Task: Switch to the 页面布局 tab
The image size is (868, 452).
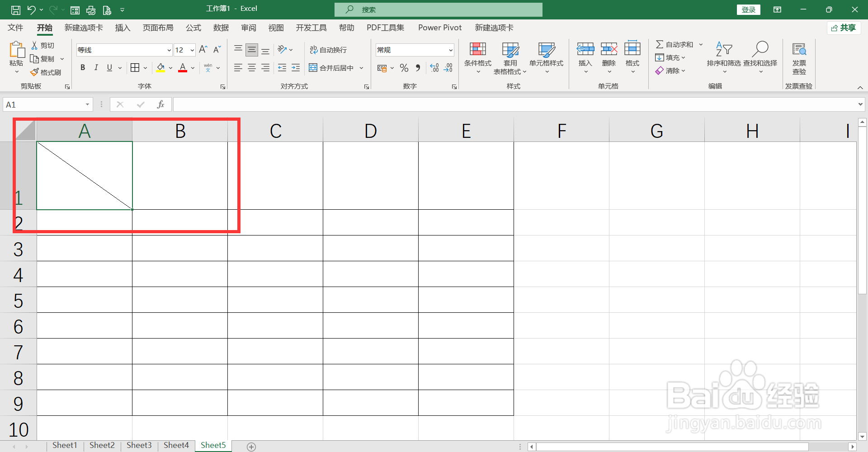Action: [x=158, y=28]
